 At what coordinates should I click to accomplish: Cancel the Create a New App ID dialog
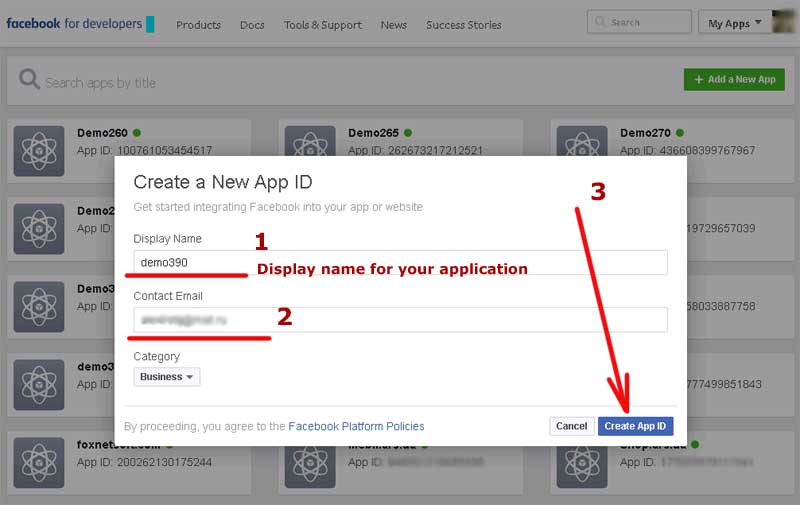(571, 426)
